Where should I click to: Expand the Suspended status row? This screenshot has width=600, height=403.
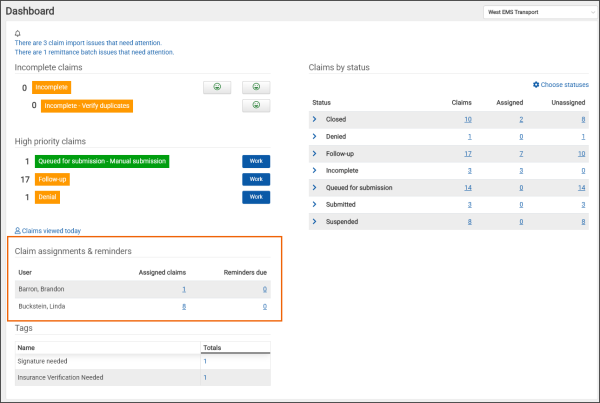[x=315, y=221]
